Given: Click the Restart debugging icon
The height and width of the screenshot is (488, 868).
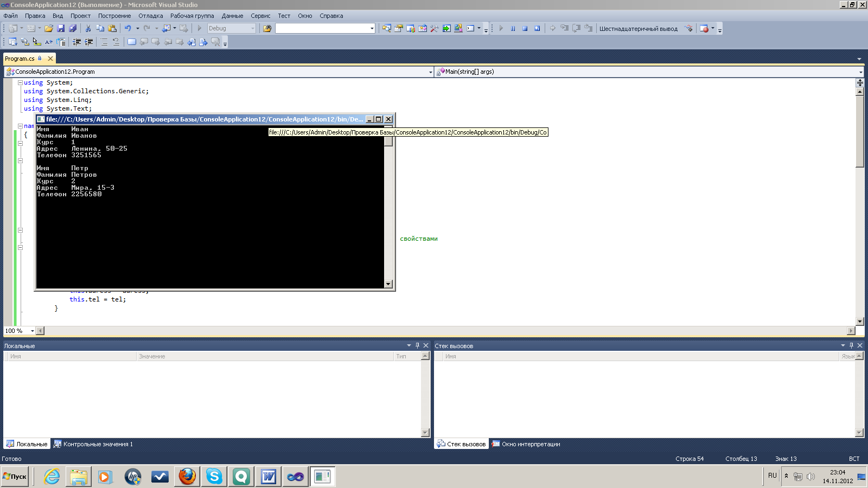Looking at the screenshot, I should click(537, 29).
